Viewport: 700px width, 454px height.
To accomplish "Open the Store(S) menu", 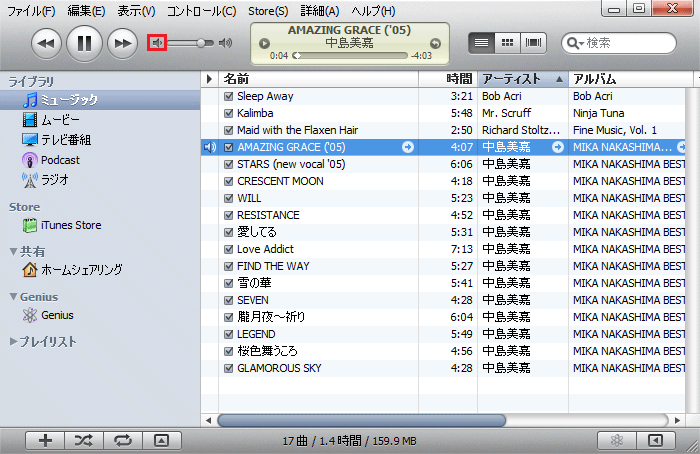I will point(267,11).
